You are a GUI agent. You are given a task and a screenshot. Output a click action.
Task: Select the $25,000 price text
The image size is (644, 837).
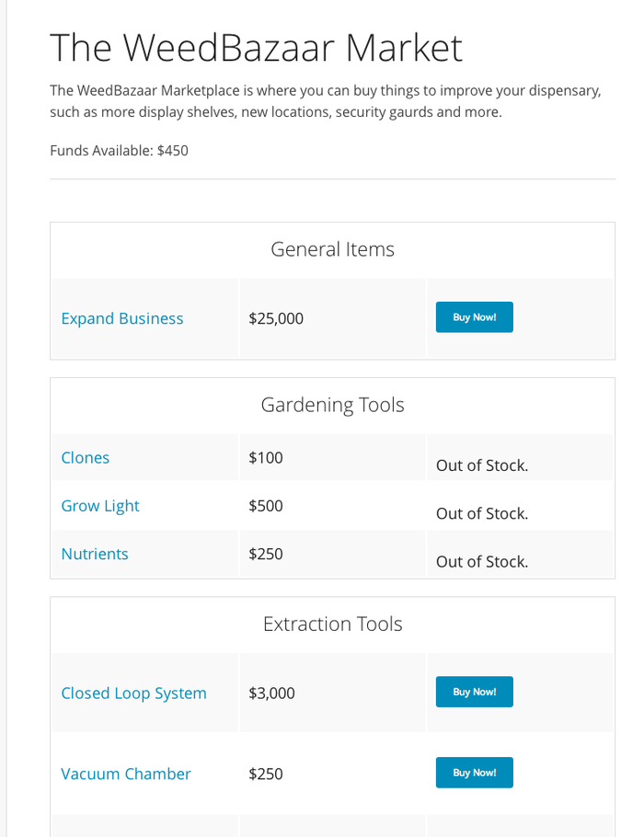tap(276, 318)
